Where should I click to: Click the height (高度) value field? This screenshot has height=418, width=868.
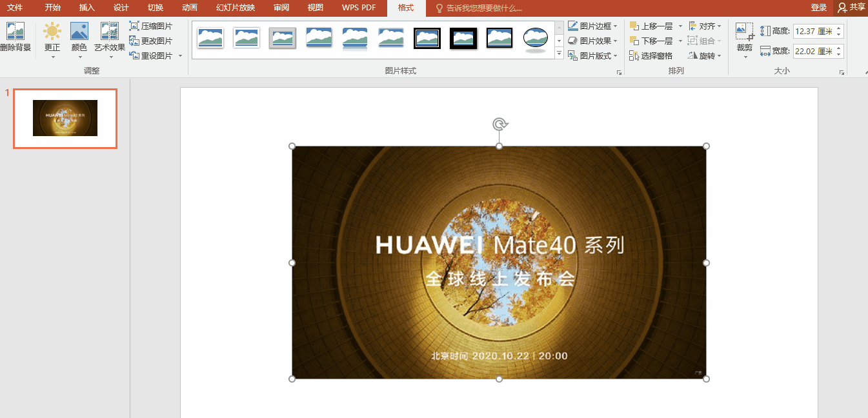tap(813, 31)
